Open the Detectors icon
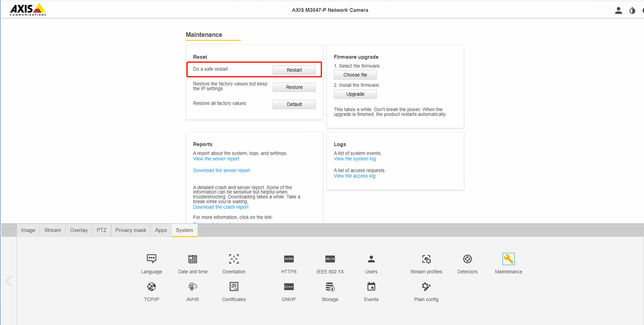 point(468,259)
